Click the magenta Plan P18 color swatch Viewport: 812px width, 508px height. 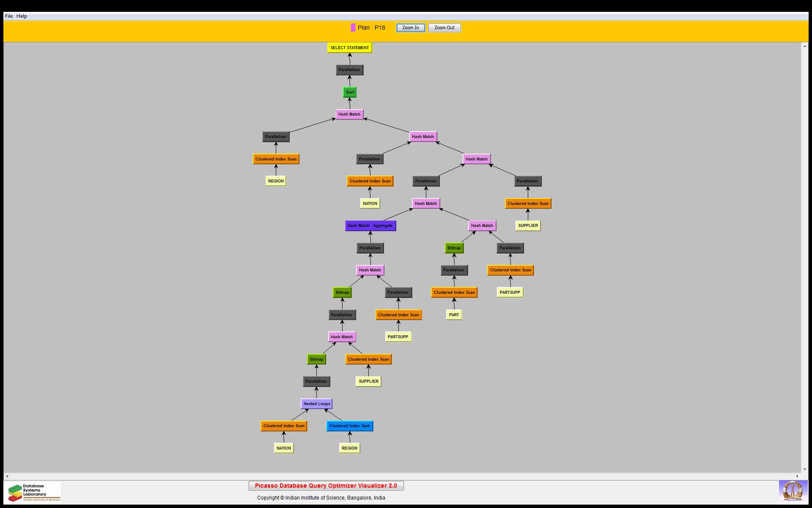[x=353, y=28]
